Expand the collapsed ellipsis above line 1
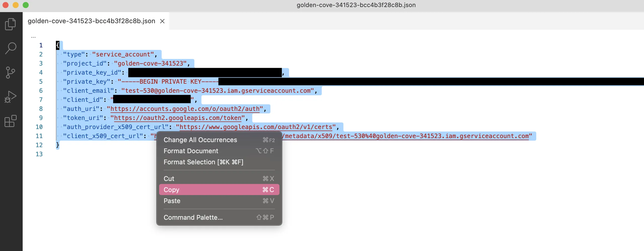This screenshot has height=251, width=644. 33,37
